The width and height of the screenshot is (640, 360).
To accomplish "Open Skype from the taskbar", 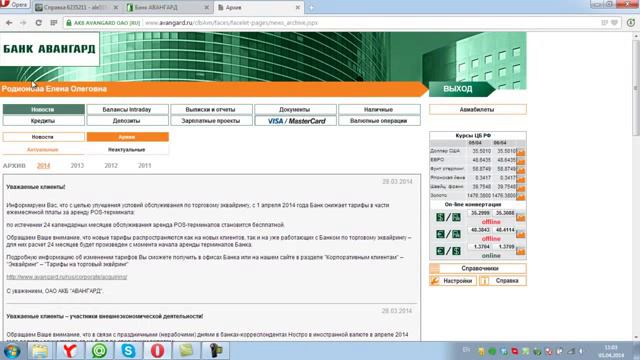I will [x=128, y=351].
